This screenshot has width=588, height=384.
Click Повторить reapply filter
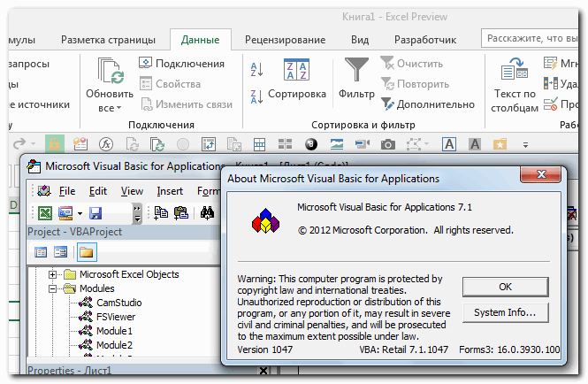415,84
